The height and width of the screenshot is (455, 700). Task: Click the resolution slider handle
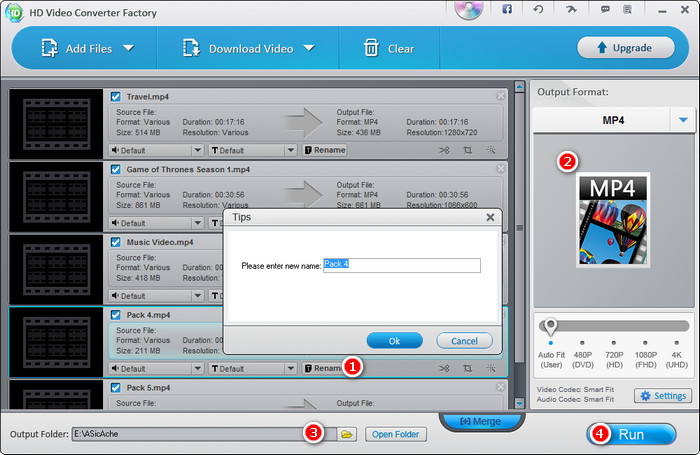tap(550, 326)
